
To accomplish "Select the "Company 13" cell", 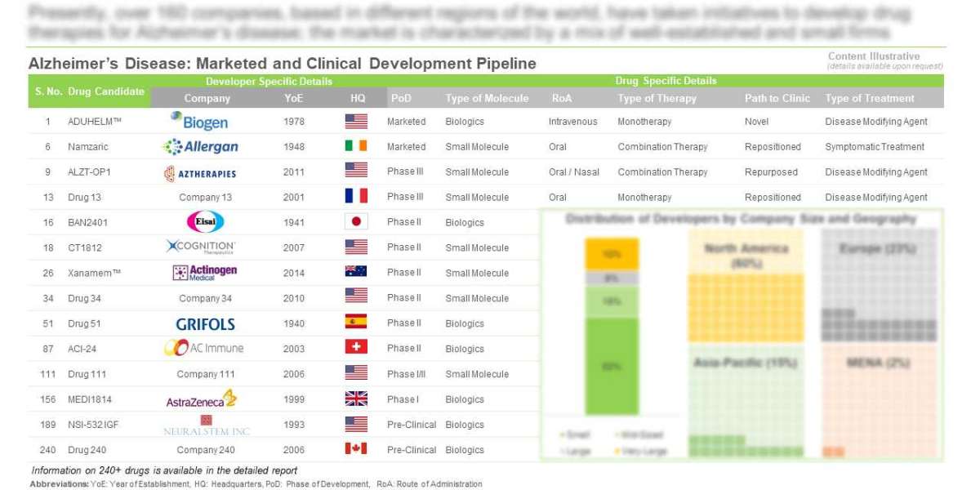I will pyautogui.click(x=205, y=198).
